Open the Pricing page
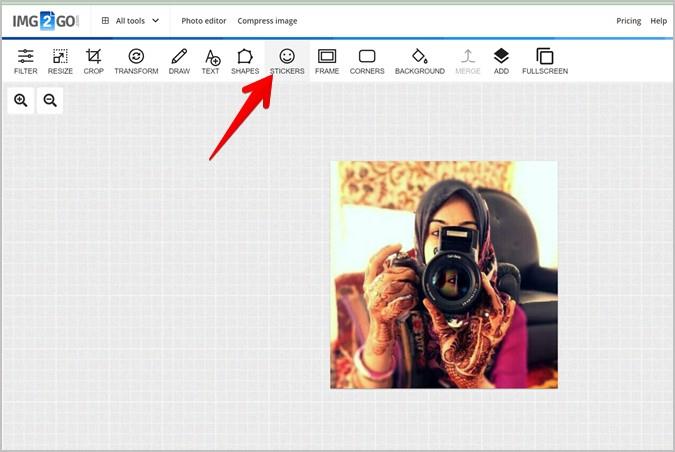The width and height of the screenshot is (675, 452). coord(629,21)
